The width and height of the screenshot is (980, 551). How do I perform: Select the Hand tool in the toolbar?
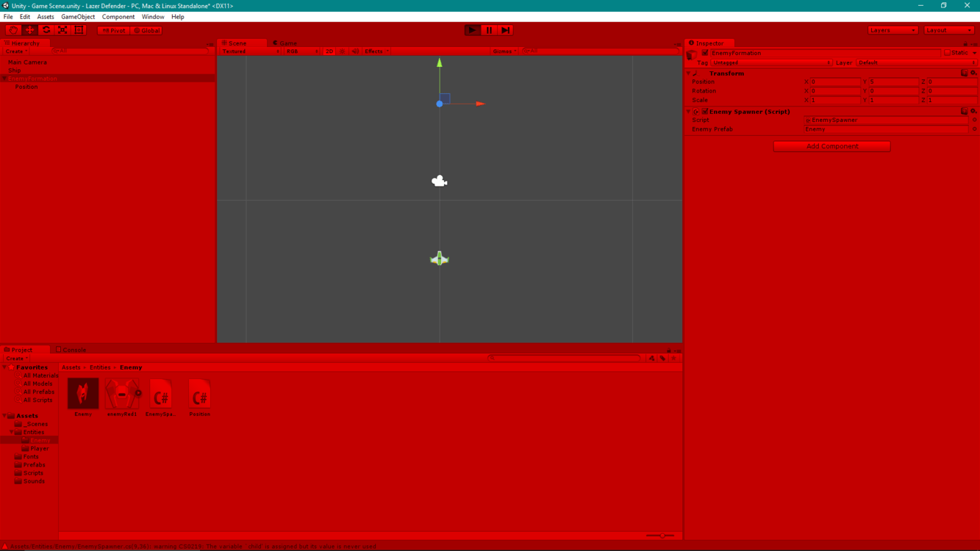[13, 30]
